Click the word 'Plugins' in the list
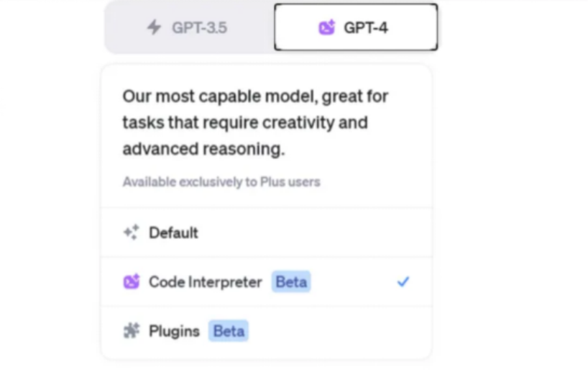This screenshot has width=588, height=380. coord(175,331)
